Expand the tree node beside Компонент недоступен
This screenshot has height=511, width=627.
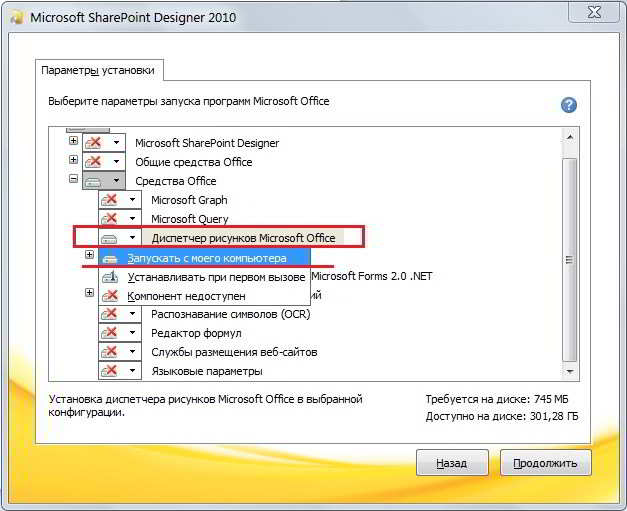pyautogui.click(x=89, y=293)
